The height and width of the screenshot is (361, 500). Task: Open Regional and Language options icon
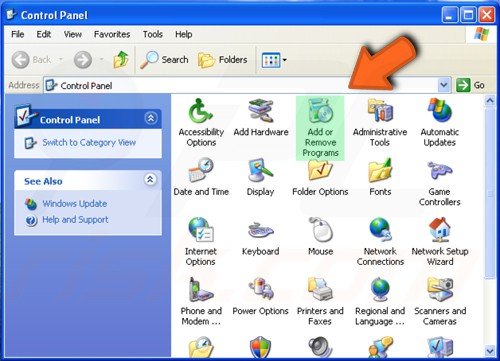tap(380, 289)
